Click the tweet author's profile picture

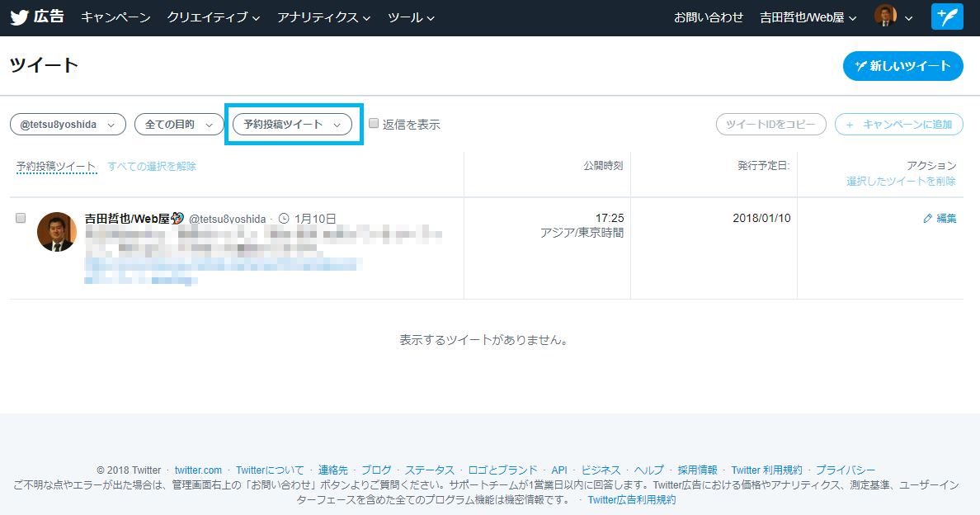tap(57, 232)
